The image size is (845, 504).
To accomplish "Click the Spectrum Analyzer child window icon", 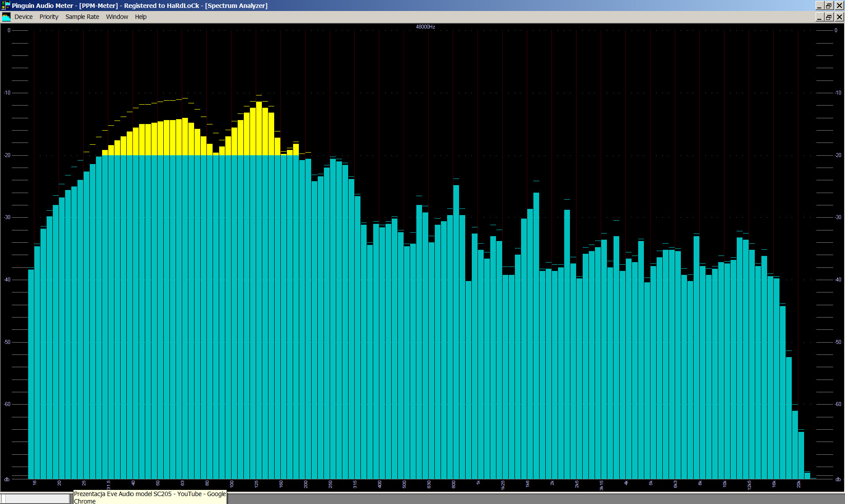I will [x=6, y=17].
